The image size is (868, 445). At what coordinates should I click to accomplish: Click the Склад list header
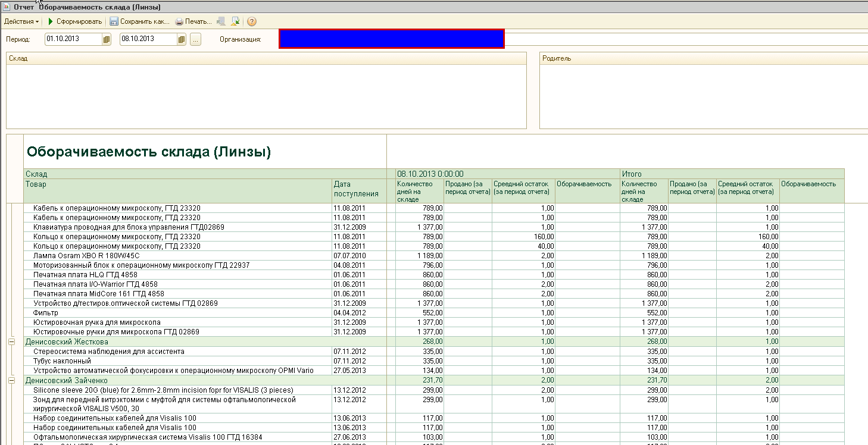pos(266,58)
